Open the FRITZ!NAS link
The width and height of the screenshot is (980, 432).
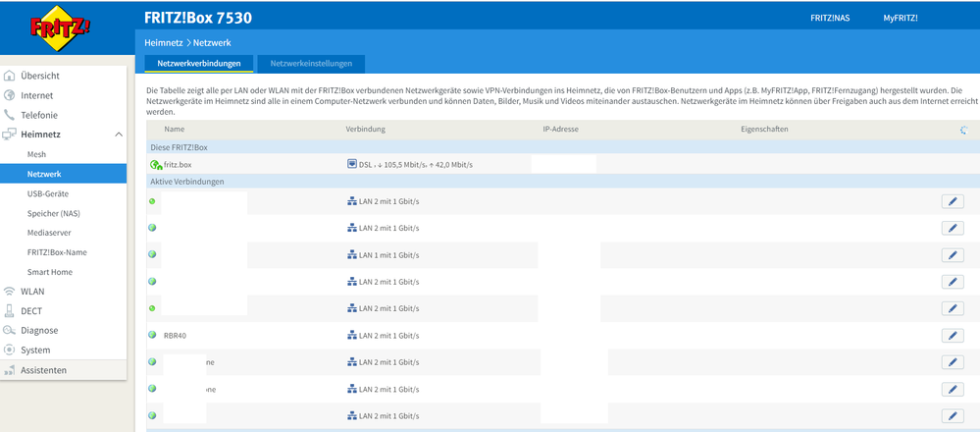tap(830, 18)
